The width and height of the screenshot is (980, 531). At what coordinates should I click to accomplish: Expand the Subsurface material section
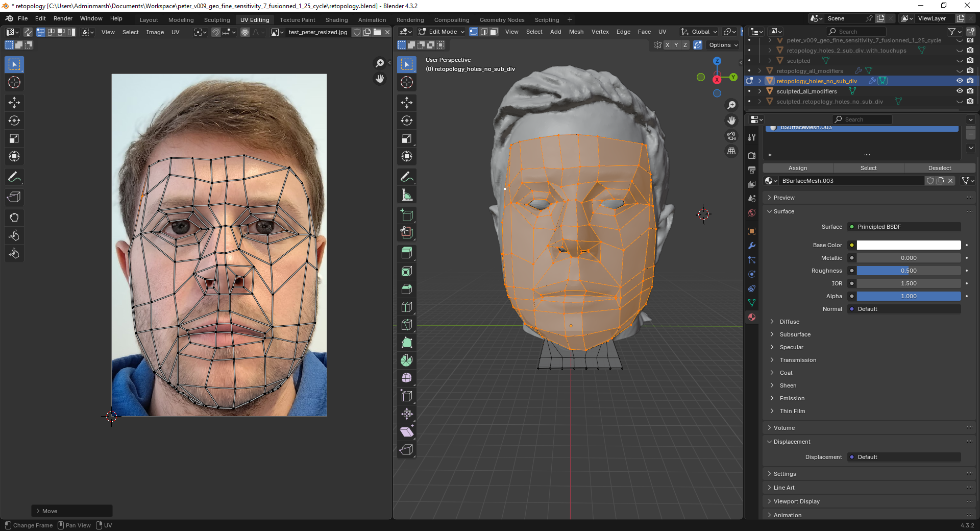click(795, 334)
